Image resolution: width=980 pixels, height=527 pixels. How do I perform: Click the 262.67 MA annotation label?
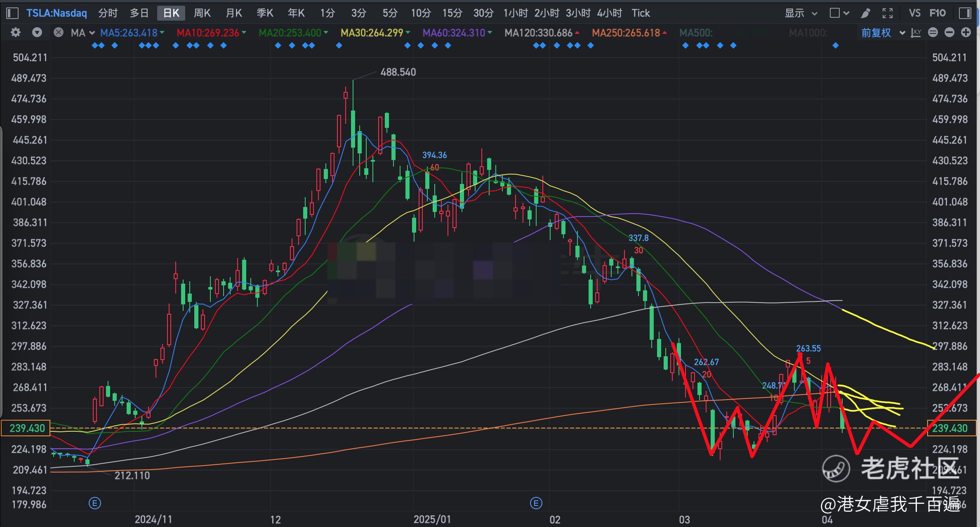[706, 362]
